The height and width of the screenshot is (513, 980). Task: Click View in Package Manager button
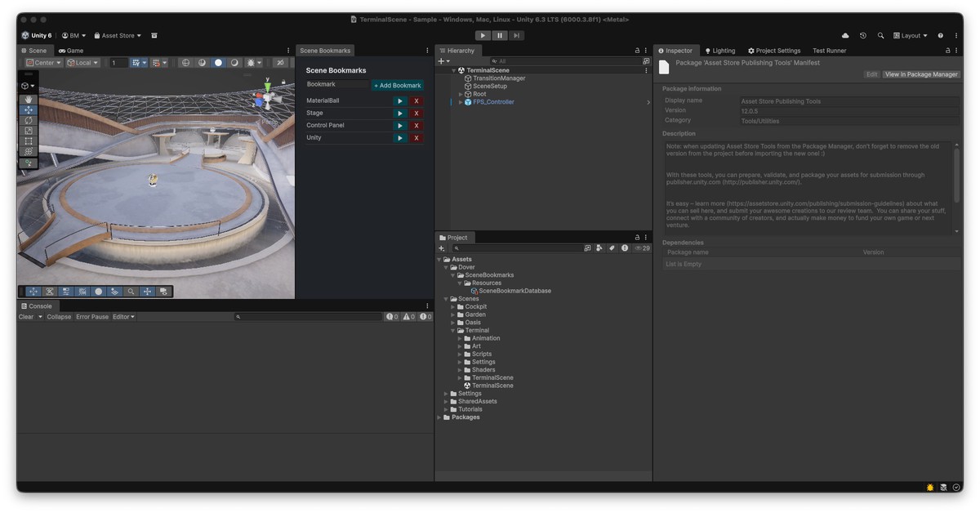921,74
